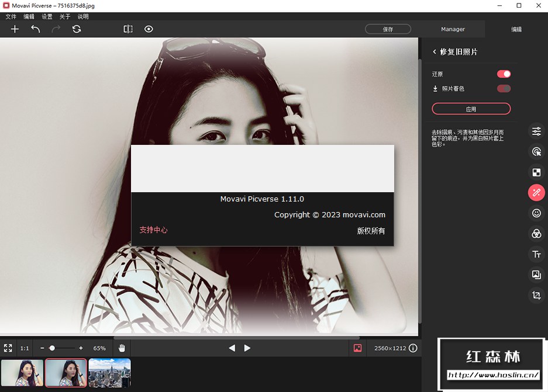Image resolution: width=548 pixels, height=392 pixels.
Task: Click the redo arrow icon
Action: coord(56,29)
